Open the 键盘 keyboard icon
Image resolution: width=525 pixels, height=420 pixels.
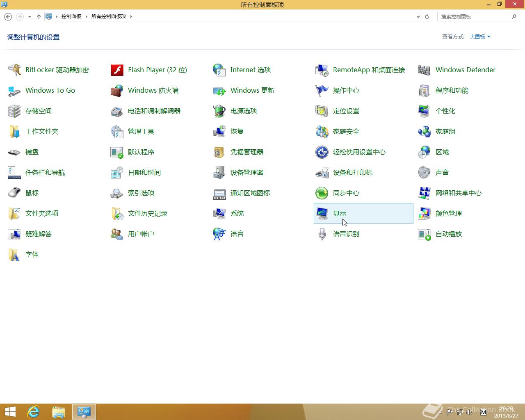coord(14,152)
